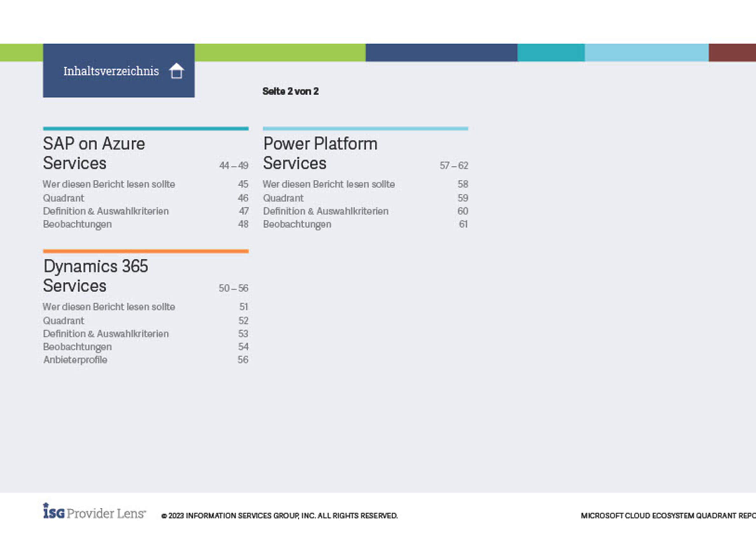Click page number 59
The image size is (756, 536).
coord(463,198)
